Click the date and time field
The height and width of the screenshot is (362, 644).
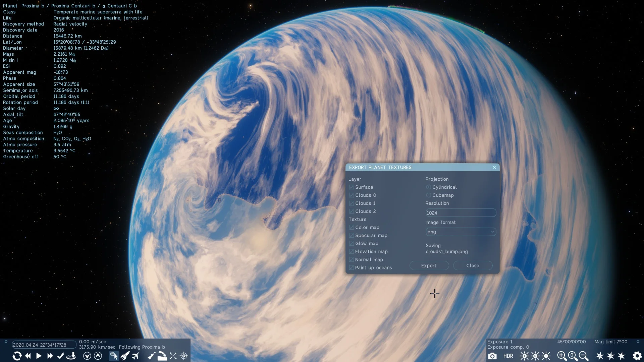[x=44, y=345]
